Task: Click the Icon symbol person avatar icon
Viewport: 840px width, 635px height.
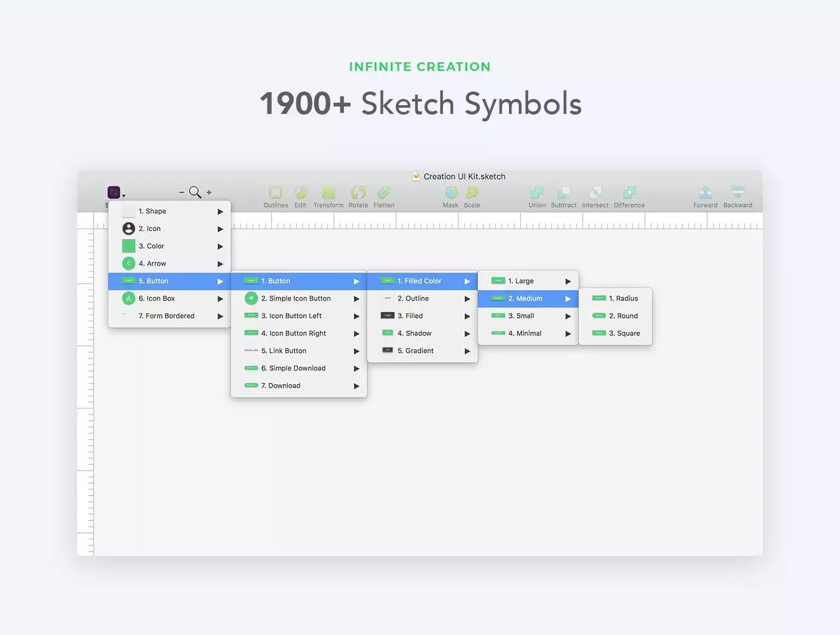Action: point(129,228)
